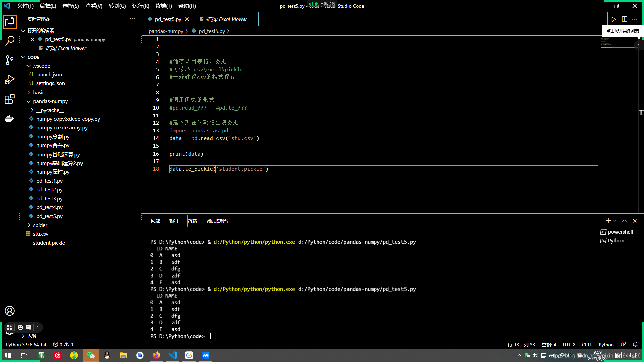The height and width of the screenshot is (362, 644).
Task: Switch to the 输出 panel tab
Action: tap(173, 221)
